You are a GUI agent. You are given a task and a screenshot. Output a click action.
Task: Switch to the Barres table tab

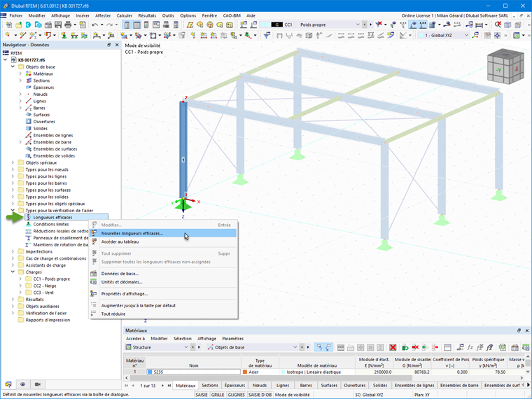tap(306, 386)
